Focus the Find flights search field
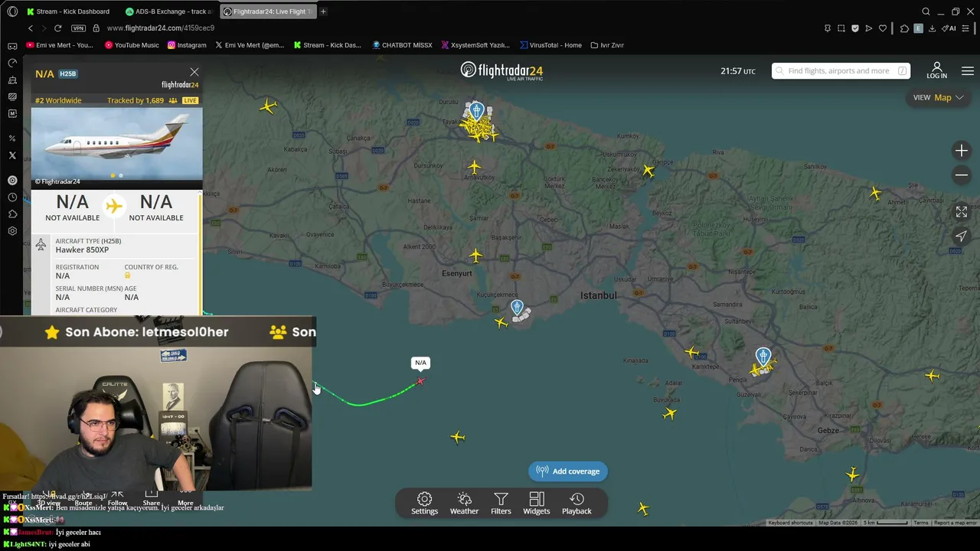Screen dimensions: 980x551 tap(841, 71)
